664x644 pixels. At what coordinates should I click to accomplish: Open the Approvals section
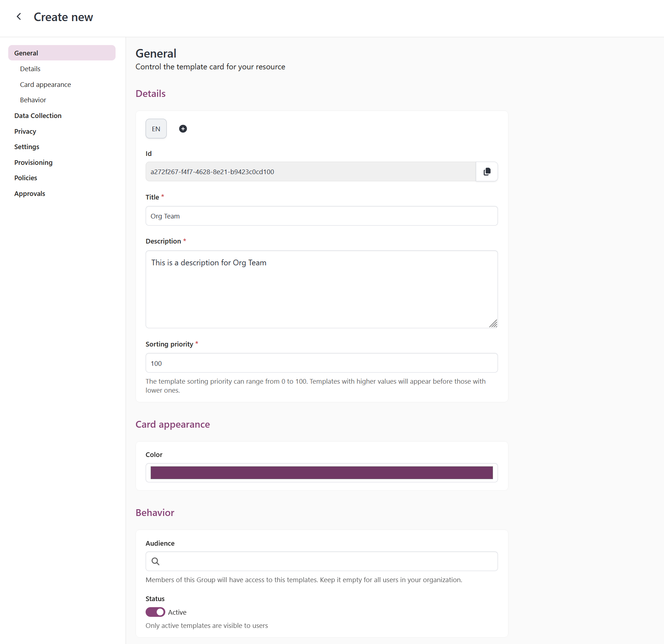pos(30,193)
